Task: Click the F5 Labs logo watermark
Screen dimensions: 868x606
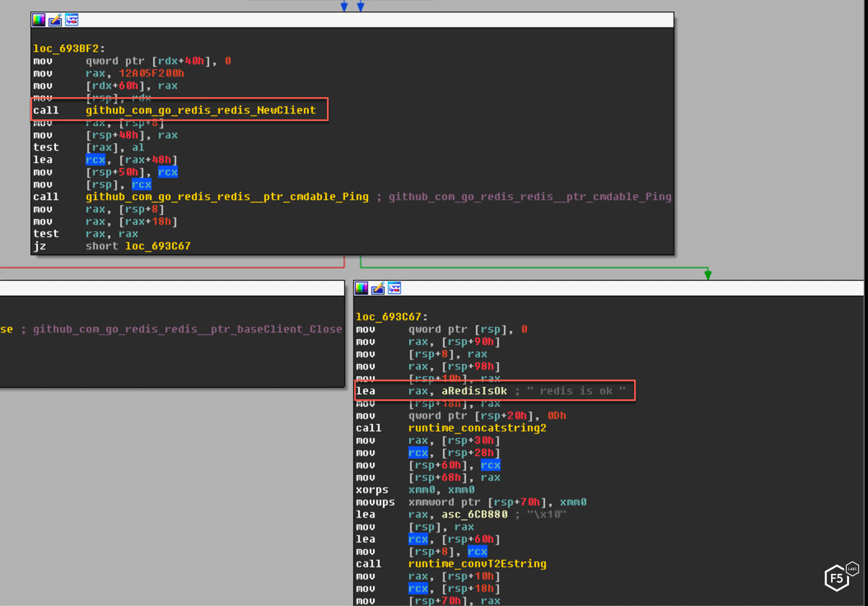Action: pyautogui.click(x=841, y=577)
